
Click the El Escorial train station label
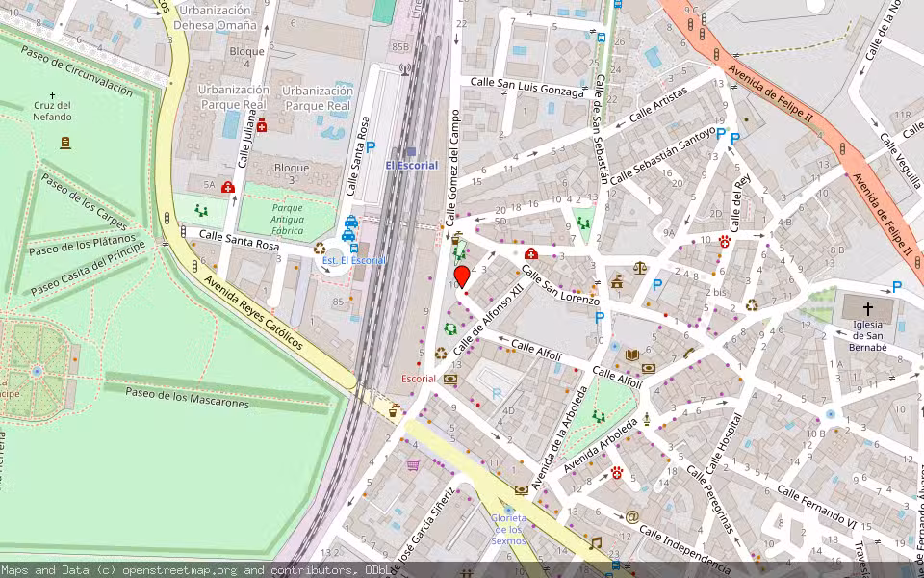pyautogui.click(x=411, y=165)
